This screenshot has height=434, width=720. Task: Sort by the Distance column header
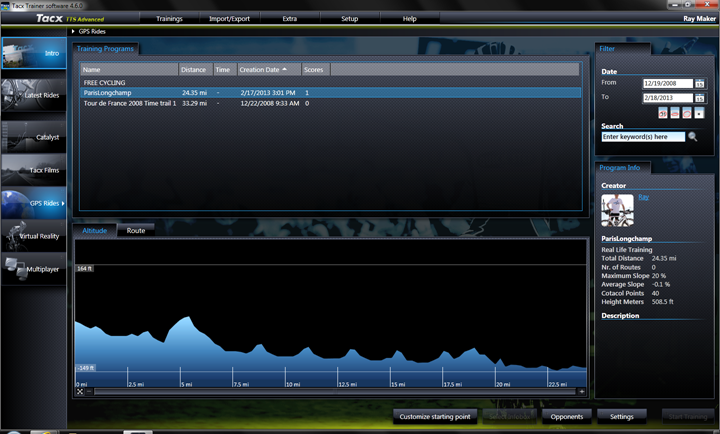(196, 69)
